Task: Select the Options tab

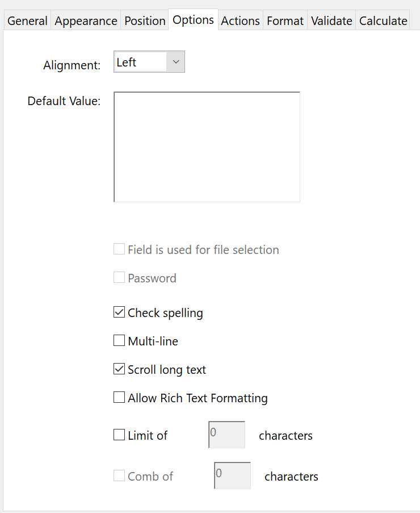Action: click(193, 19)
